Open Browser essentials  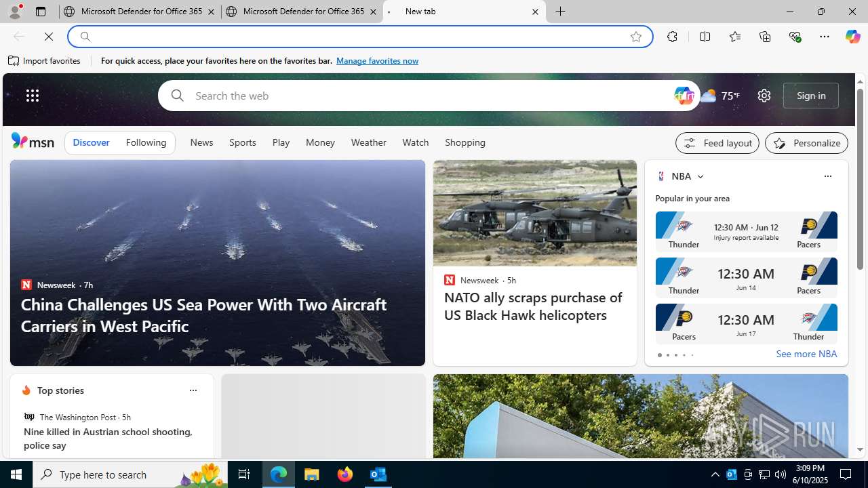pyautogui.click(x=795, y=37)
